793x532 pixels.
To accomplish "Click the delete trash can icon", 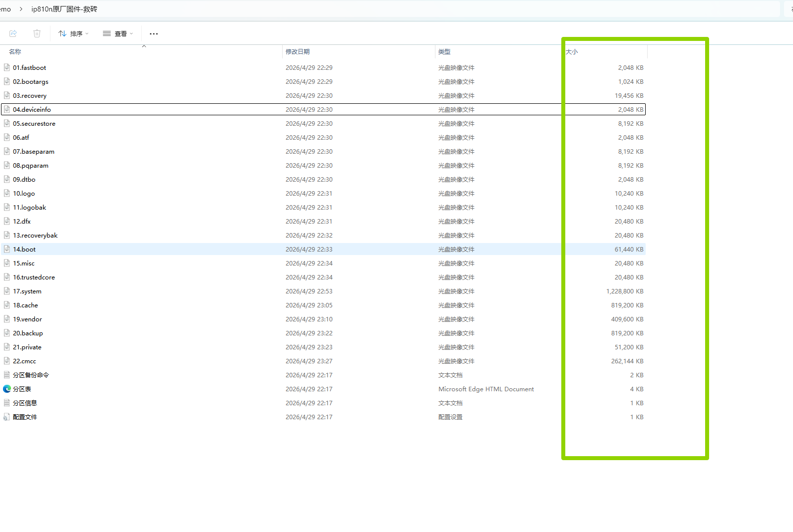I will (x=37, y=33).
